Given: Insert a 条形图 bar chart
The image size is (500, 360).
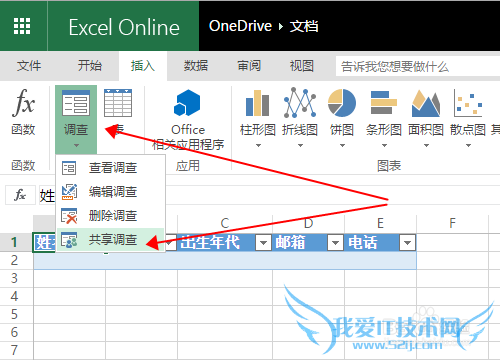Looking at the screenshot, I should 384,113.
